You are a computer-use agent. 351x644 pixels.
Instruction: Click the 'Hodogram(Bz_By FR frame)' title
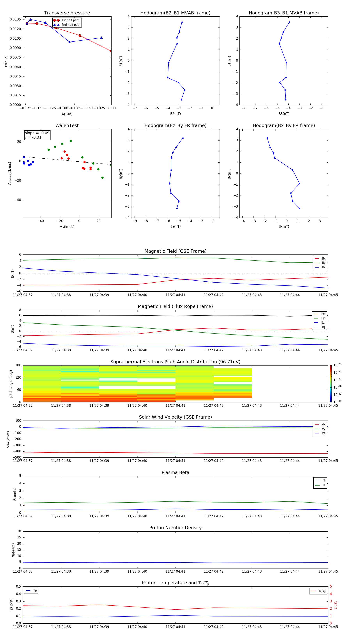(175, 125)
